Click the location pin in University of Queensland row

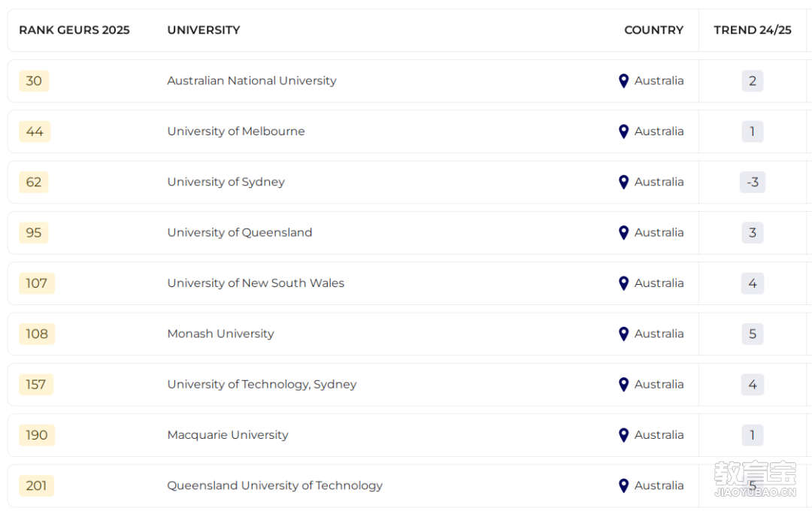623,233
